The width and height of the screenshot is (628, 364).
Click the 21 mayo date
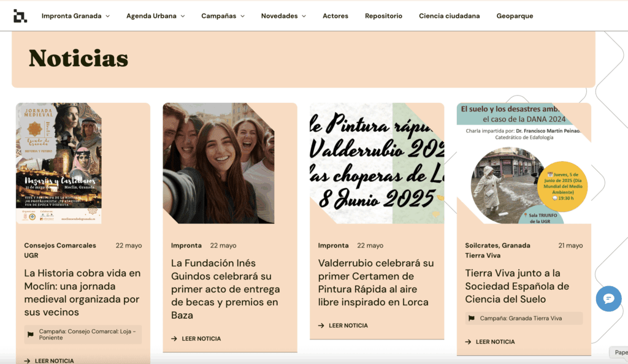pos(570,246)
